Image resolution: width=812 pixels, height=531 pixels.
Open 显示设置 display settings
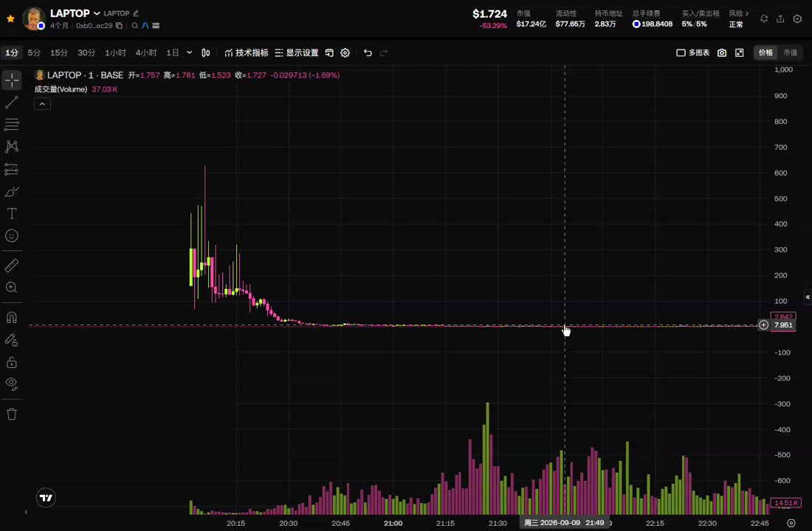pyautogui.click(x=297, y=53)
